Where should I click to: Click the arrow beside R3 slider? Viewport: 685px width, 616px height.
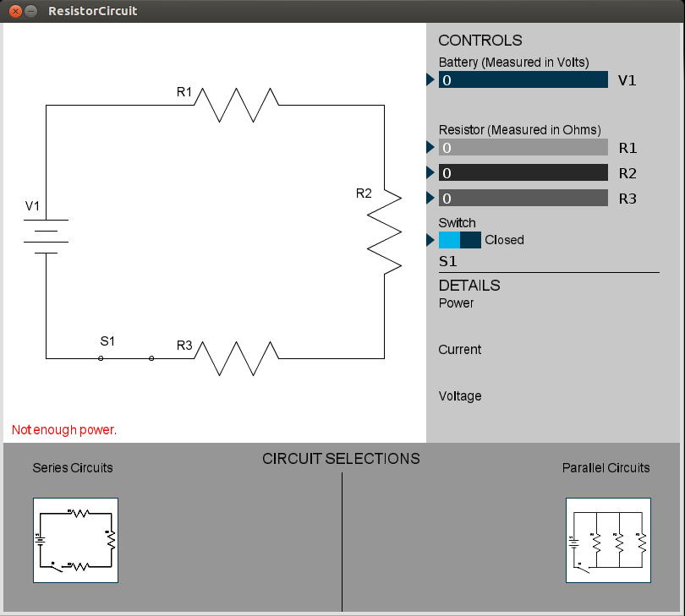430,198
